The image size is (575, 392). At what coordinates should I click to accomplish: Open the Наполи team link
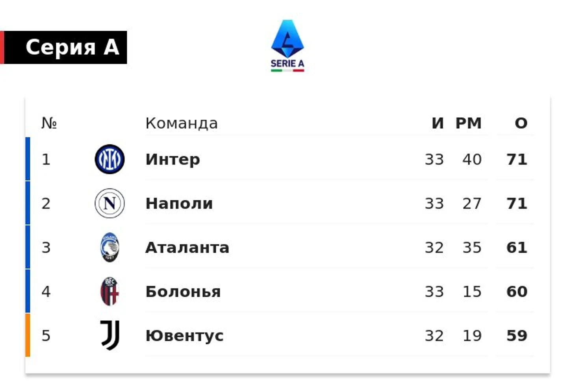coord(179,203)
